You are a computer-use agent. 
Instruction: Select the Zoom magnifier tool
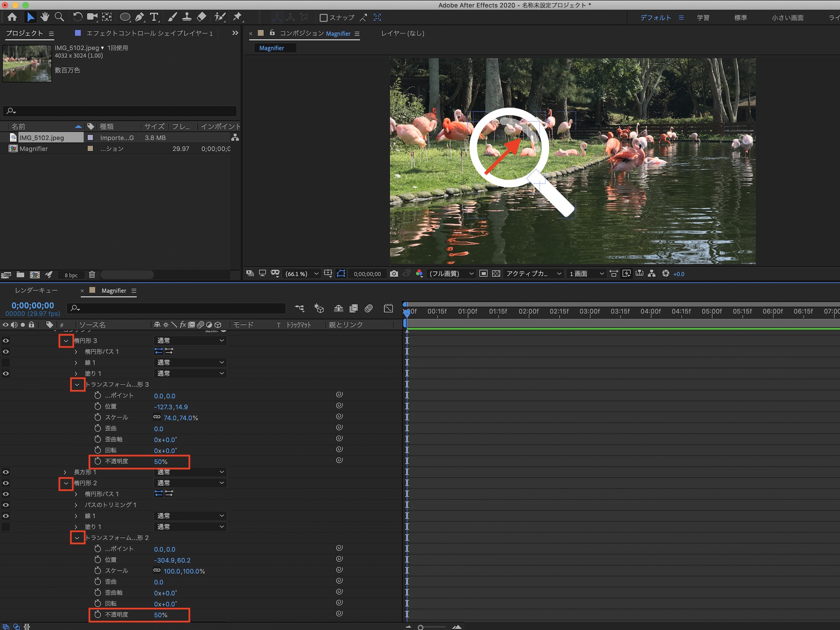(x=59, y=17)
